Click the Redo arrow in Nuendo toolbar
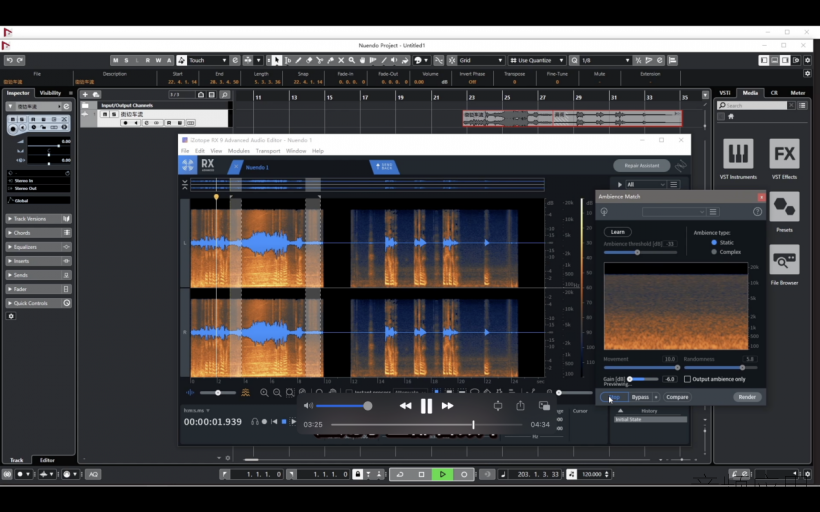This screenshot has height=512, width=820. pos(20,60)
